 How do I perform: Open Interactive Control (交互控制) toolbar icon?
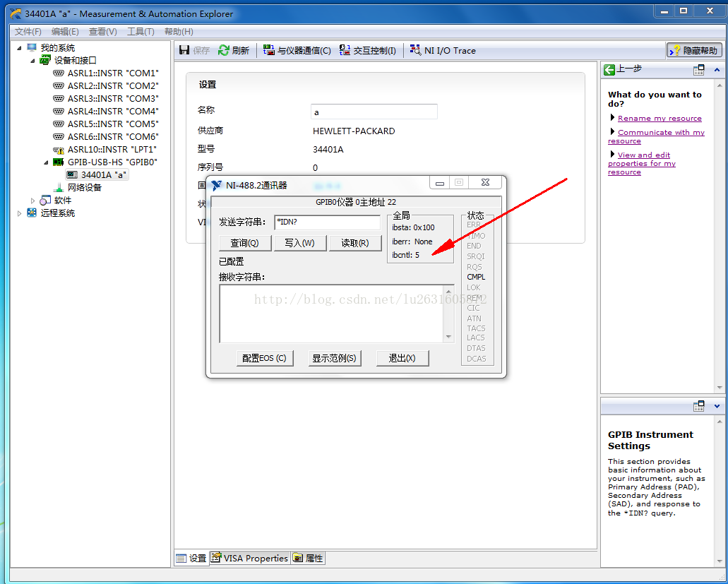(x=345, y=49)
